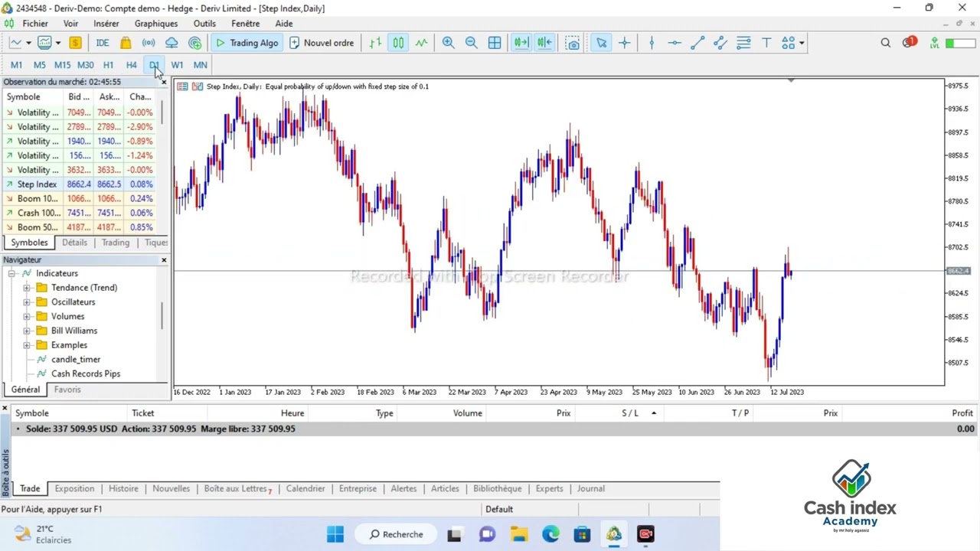This screenshot has width=980, height=551.
Task: Toggle chart auto scroll
Action: pyautogui.click(x=521, y=43)
